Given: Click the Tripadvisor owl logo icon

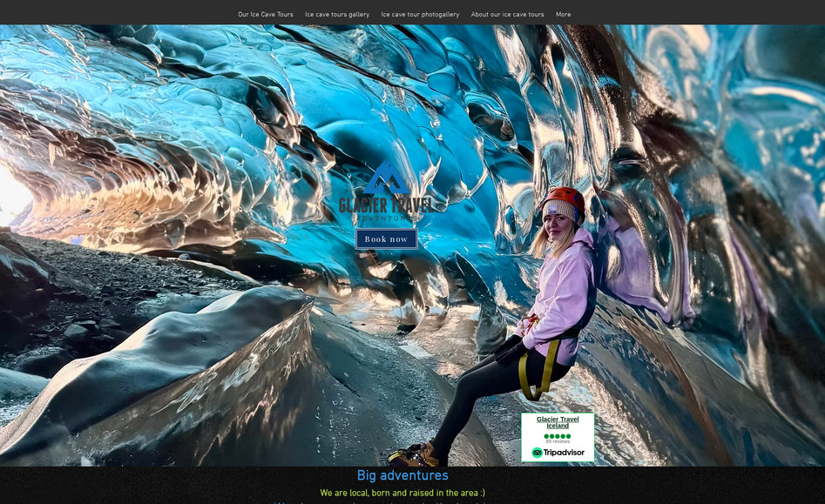Looking at the screenshot, I should pos(538,453).
